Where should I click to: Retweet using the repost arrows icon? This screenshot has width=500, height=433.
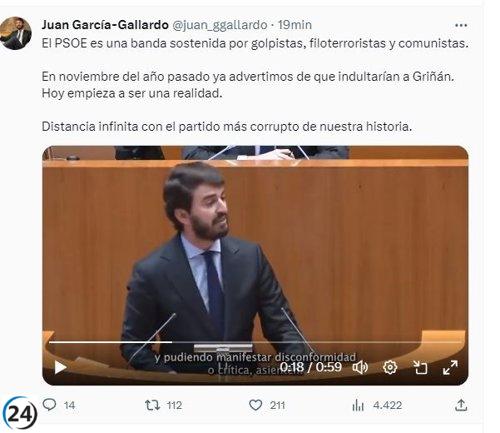tap(153, 405)
